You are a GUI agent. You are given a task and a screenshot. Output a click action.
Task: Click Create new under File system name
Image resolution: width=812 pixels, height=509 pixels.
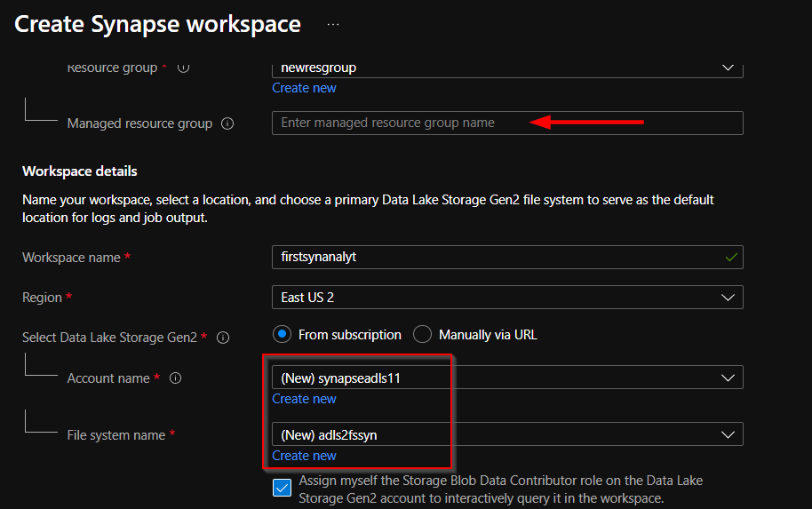[304, 456]
